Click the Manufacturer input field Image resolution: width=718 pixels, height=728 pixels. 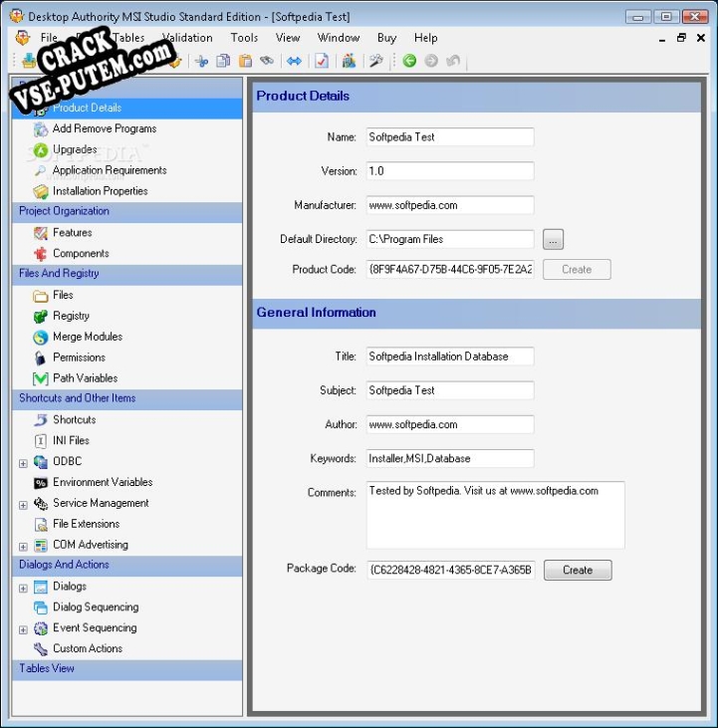[x=450, y=206]
